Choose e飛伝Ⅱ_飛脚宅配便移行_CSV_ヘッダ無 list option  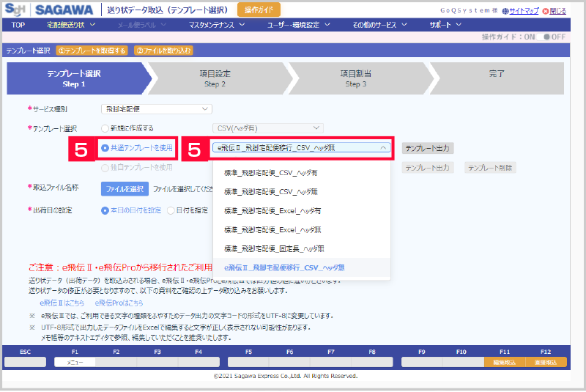click(302, 267)
